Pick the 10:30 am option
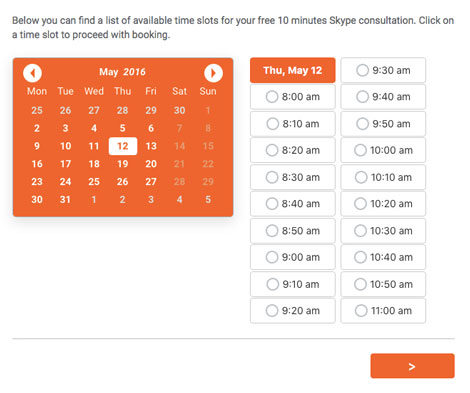Viewport: 470px width, 393px height. click(x=383, y=230)
